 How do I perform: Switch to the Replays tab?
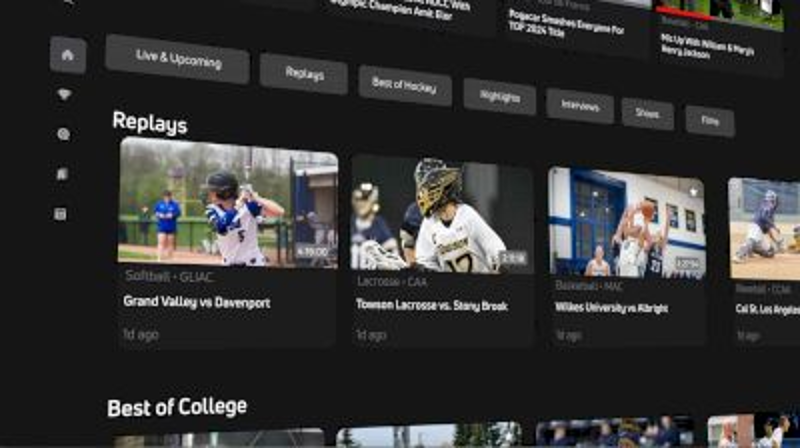(x=304, y=73)
